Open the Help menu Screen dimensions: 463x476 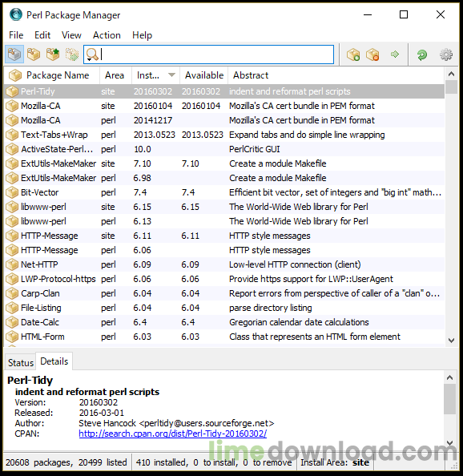click(142, 35)
